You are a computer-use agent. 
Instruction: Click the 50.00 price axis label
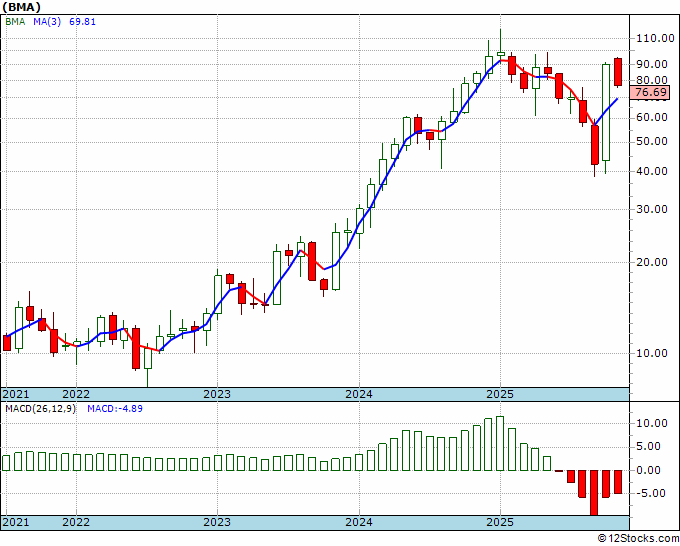pos(652,141)
